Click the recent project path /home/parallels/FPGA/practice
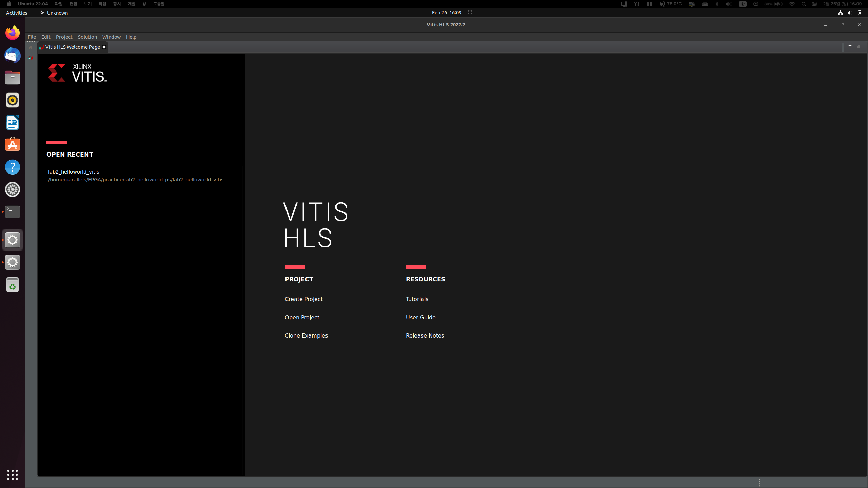Viewport: 868px width, 488px height. [136, 180]
